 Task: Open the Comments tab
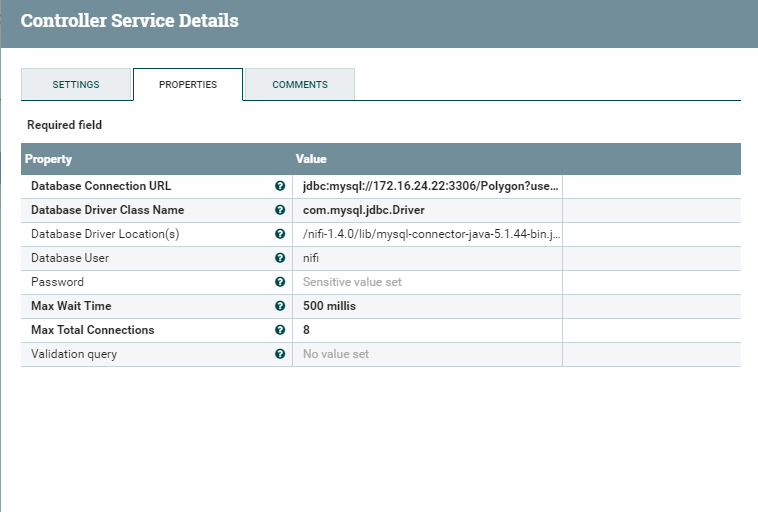pos(300,85)
